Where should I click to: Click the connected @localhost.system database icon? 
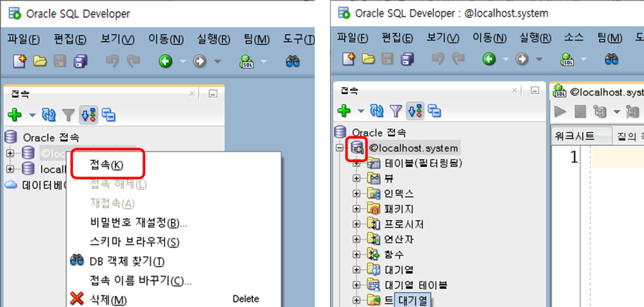[357, 147]
